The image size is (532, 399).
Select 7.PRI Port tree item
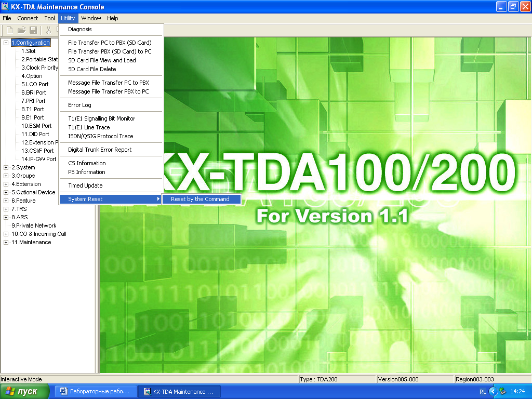pyautogui.click(x=33, y=101)
